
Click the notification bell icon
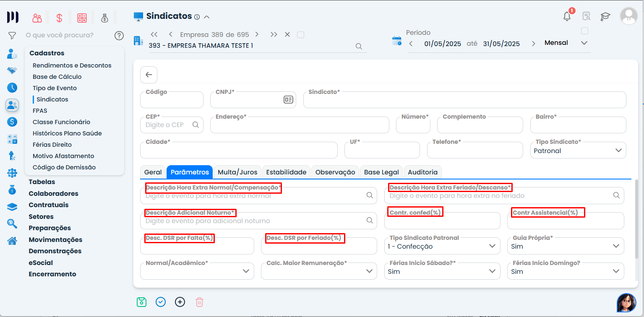[x=567, y=16]
